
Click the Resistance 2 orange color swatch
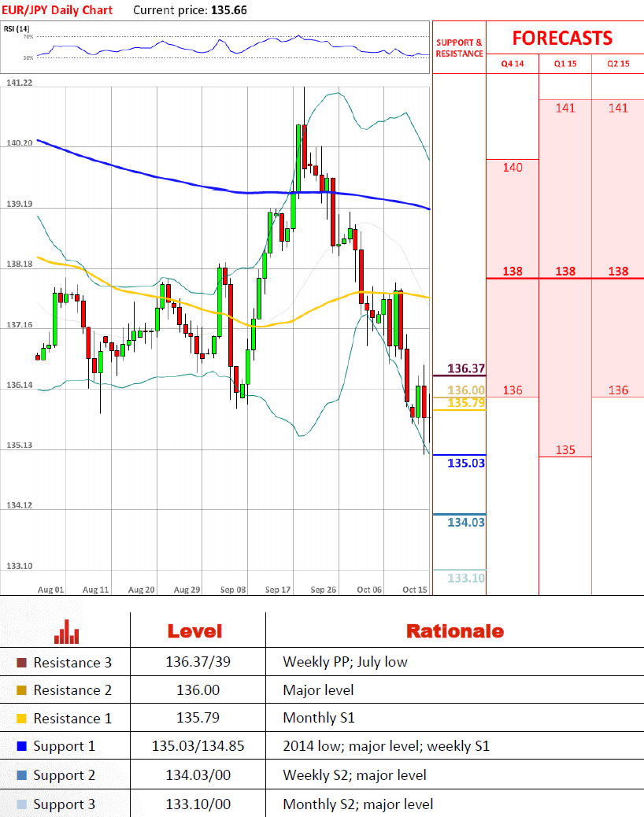(21, 690)
